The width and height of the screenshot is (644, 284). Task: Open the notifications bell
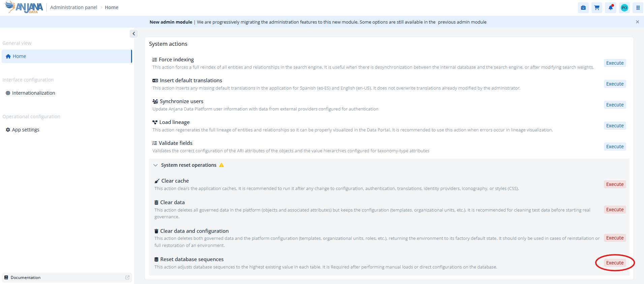click(x=611, y=8)
